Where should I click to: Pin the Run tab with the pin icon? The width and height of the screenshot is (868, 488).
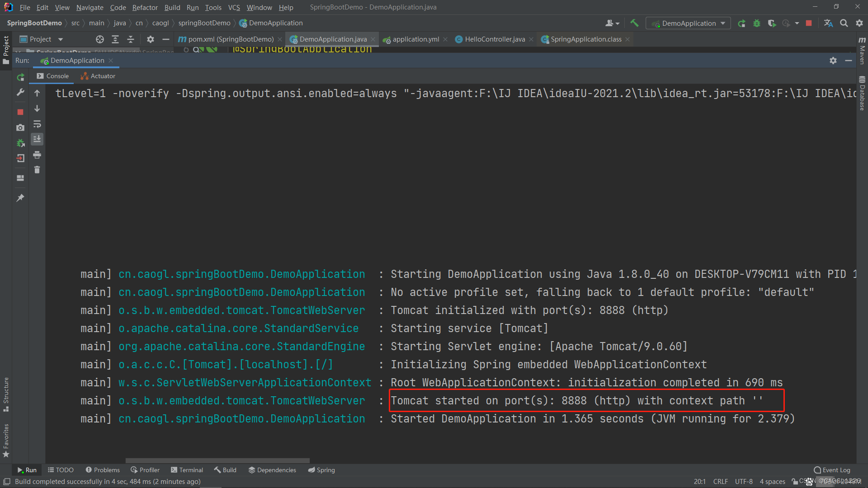[x=20, y=198]
